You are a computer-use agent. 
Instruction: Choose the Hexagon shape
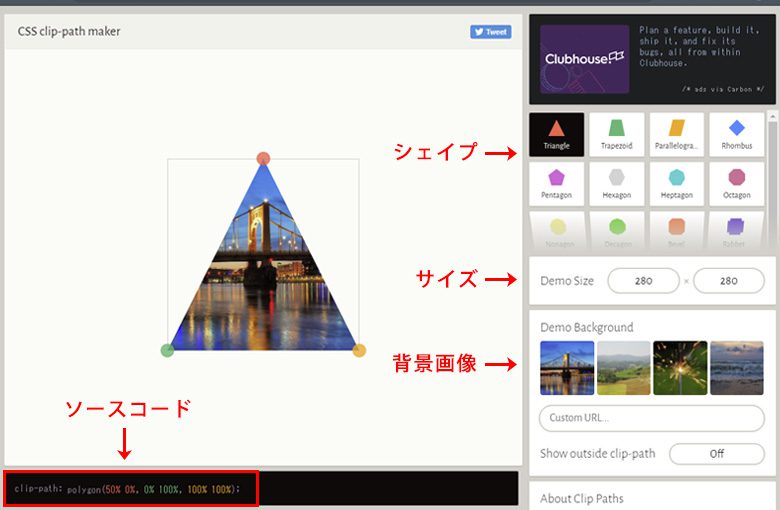pos(617,184)
